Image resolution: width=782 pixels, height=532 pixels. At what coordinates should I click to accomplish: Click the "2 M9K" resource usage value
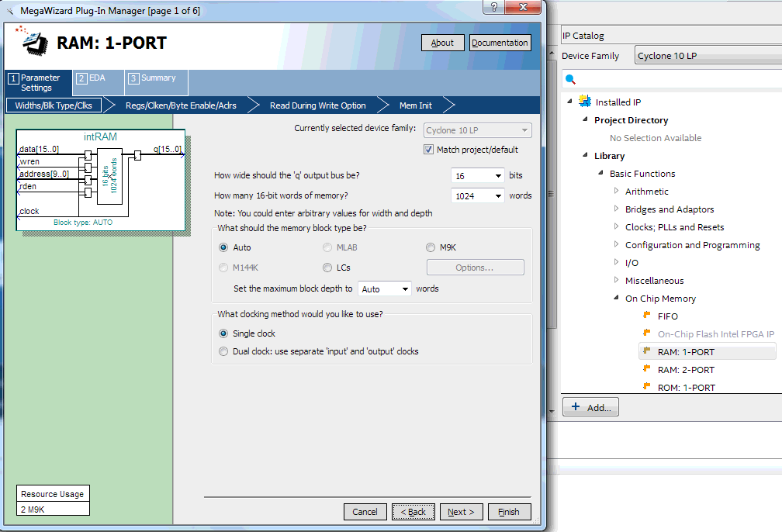[x=33, y=510]
